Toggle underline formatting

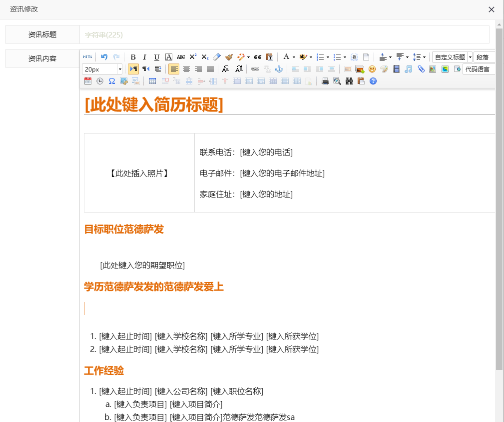(156, 57)
